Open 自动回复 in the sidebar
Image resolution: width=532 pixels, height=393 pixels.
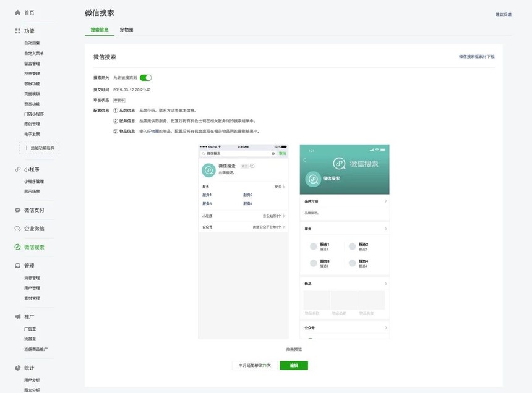point(32,43)
